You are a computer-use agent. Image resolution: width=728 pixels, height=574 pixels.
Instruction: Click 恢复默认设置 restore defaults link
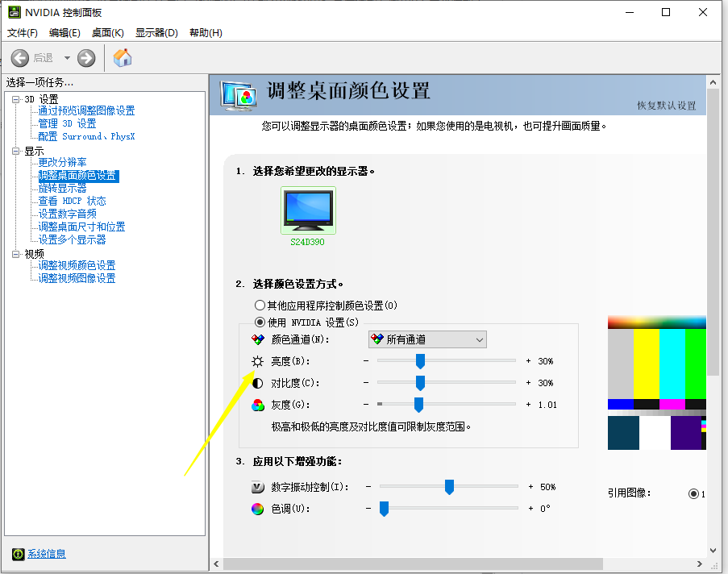[x=666, y=106]
